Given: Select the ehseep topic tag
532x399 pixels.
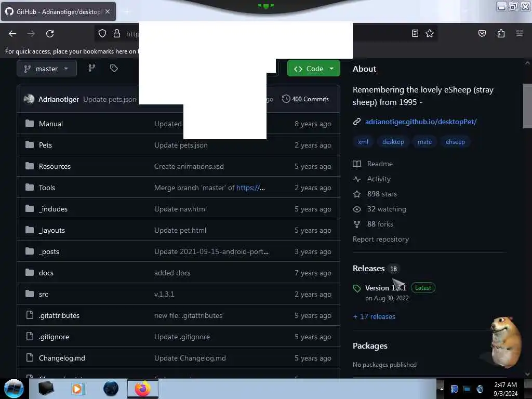Looking at the screenshot, I should 455,142.
